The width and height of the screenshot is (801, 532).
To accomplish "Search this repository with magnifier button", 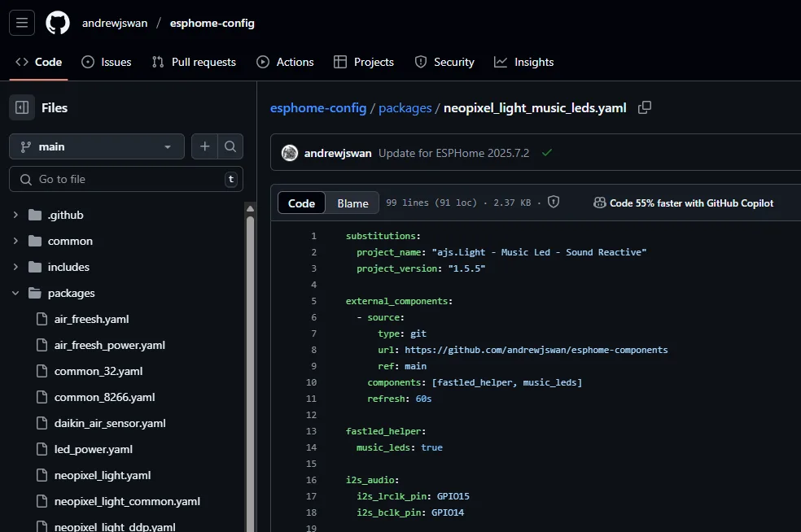I will [x=230, y=147].
